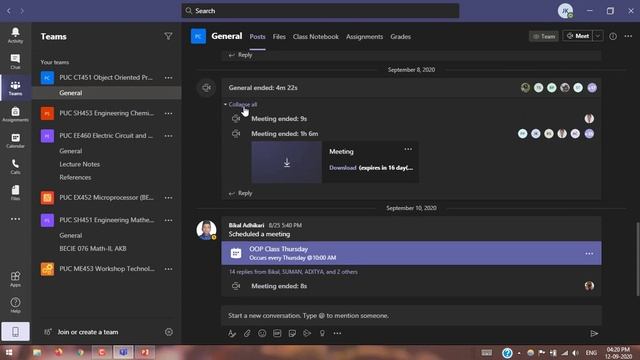The image size is (640, 360).
Task: Open more options on the Meeting recording card
Action: pyautogui.click(x=408, y=149)
